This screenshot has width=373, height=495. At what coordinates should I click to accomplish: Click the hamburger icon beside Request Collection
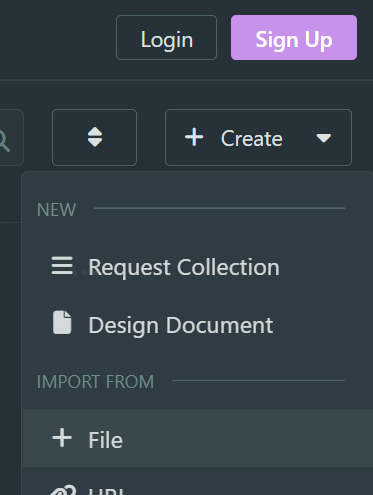(62, 266)
